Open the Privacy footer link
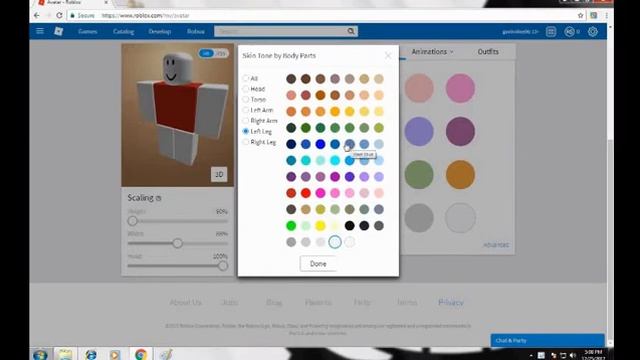Viewport: 640px width, 360px height. point(451,302)
